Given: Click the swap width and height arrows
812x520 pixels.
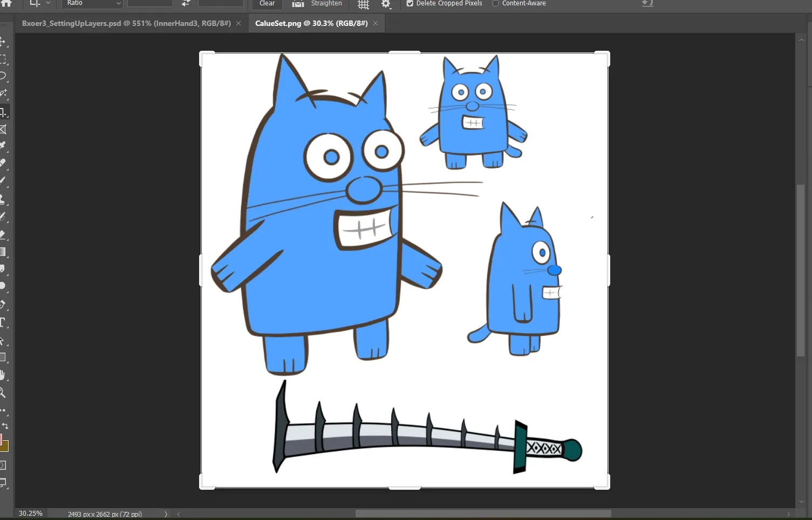Looking at the screenshot, I should click(186, 3).
